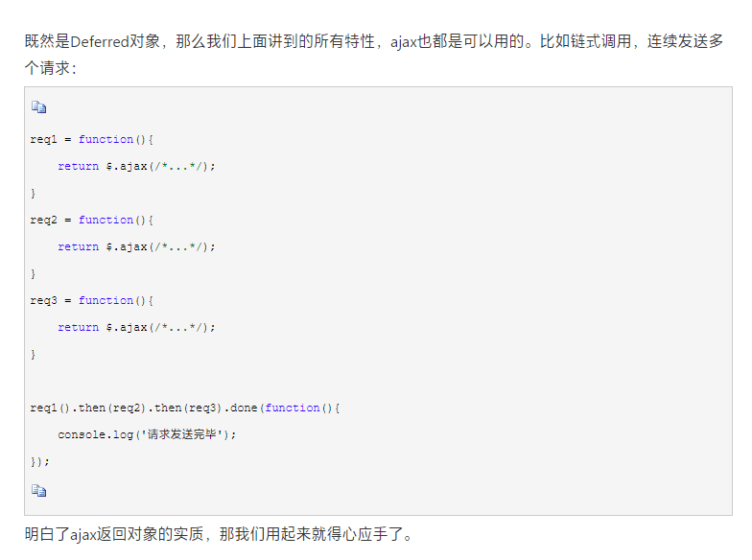The width and height of the screenshot is (752, 560).
Task: Click the line 'req1 = function(){'
Action: 92,140
